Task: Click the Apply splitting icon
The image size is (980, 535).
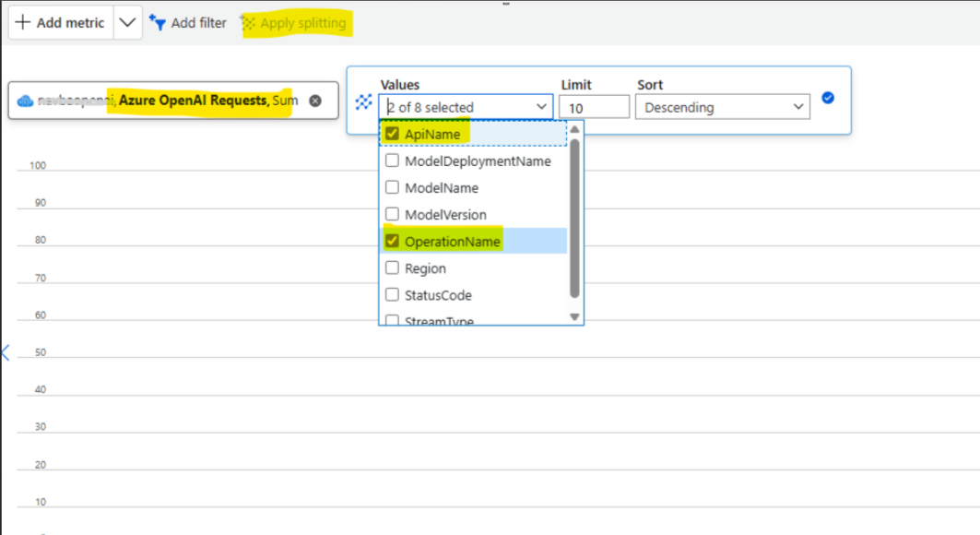Action: 247,23
